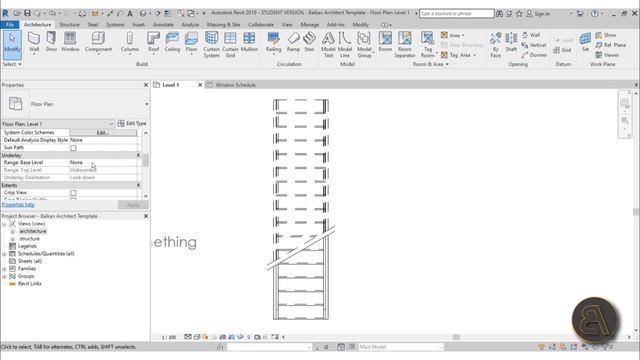
Task: Close the Project Browser panel
Action: tap(146, 216)
